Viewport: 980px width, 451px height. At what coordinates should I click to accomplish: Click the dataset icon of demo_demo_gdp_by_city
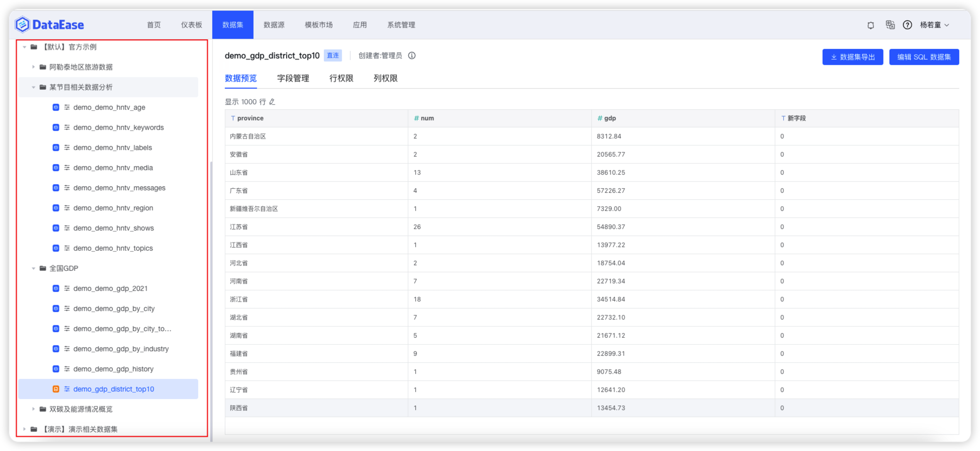tap(56, 309)
